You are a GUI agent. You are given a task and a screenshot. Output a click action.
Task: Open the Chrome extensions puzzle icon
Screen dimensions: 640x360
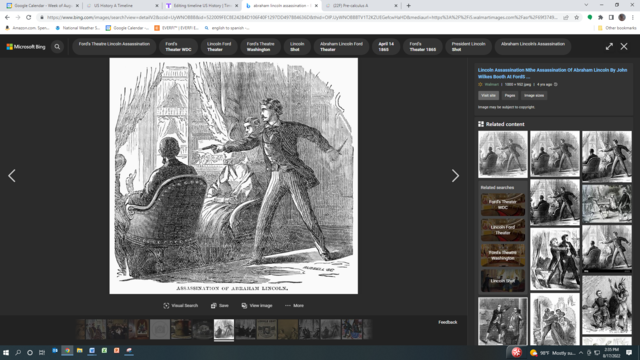click(600, 17)
